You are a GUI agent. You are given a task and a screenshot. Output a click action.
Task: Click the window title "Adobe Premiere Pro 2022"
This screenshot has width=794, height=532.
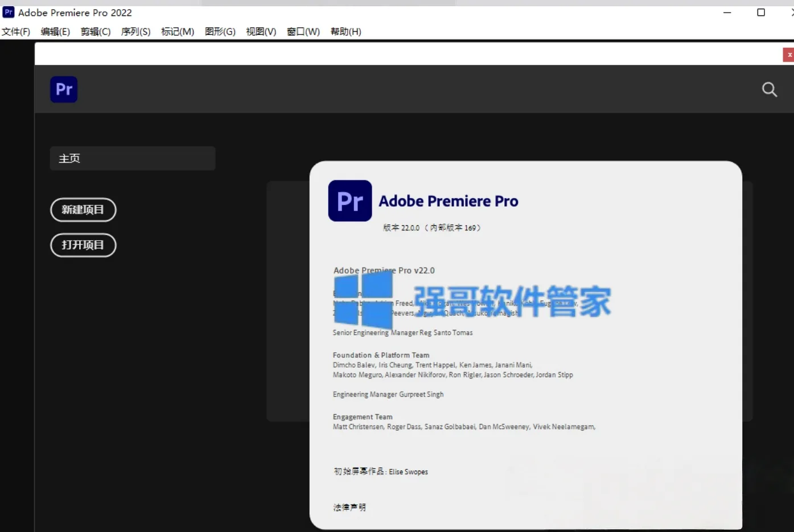pos(75,13)
